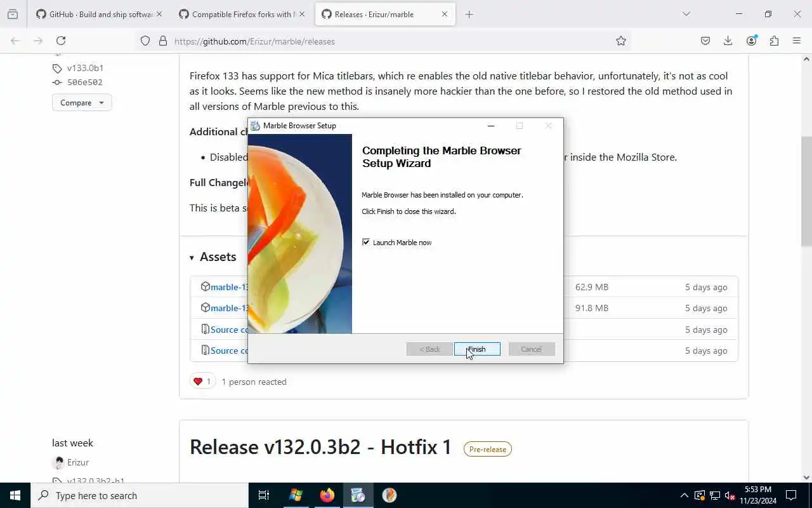Go forward one page

(38, 41)
